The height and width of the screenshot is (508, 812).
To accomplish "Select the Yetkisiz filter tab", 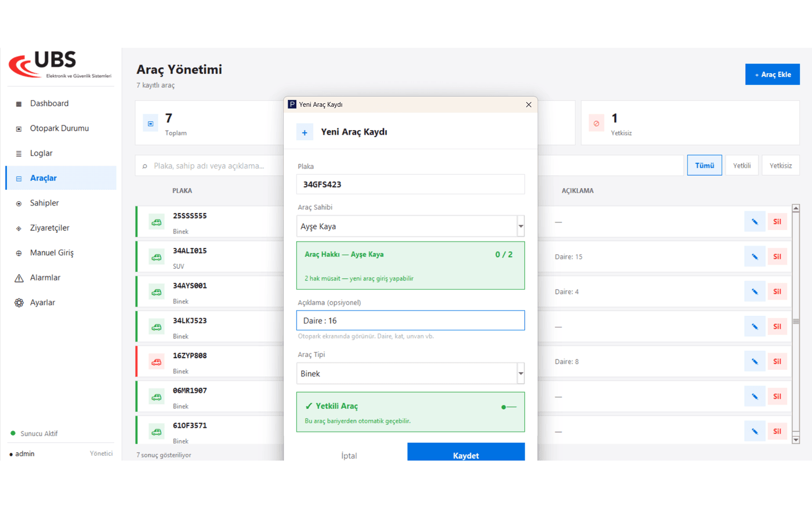I will click(781, 165).
